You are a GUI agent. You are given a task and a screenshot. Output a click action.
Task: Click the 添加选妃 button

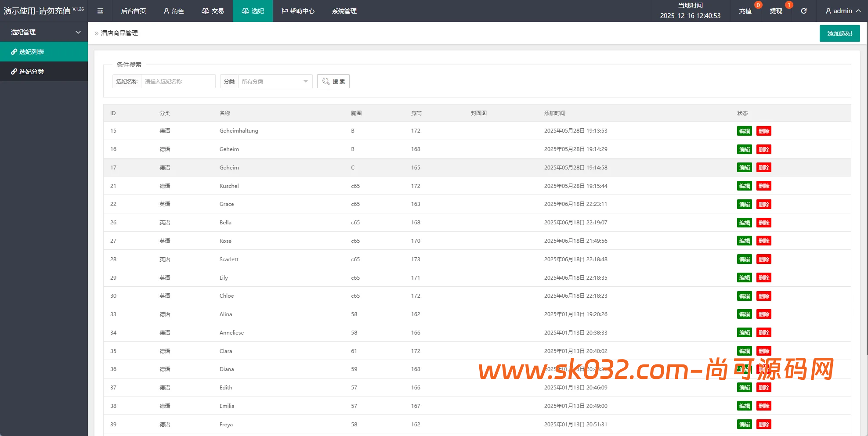839,33
